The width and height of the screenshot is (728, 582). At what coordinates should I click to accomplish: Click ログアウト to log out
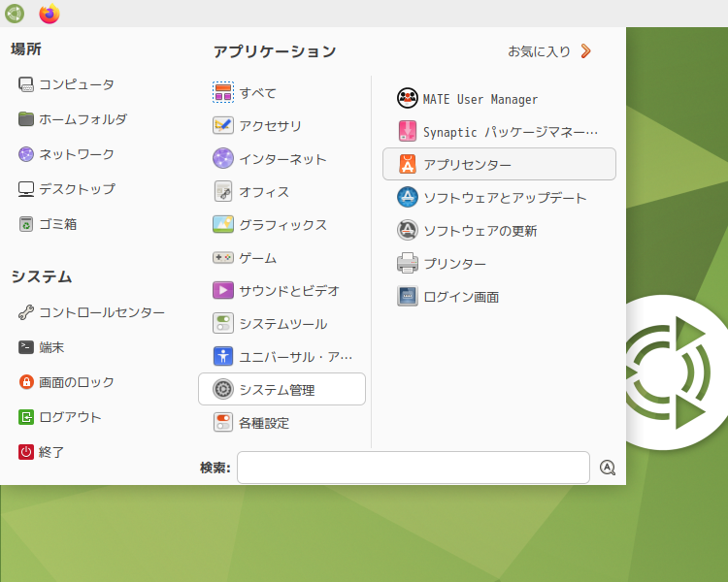pyautogui.click(x=59, y=417)
